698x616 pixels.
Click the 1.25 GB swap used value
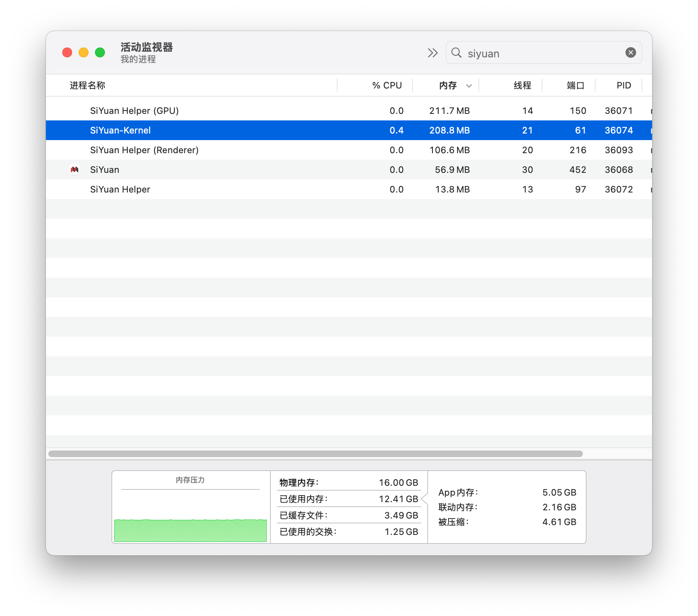(x=401, y=532)
